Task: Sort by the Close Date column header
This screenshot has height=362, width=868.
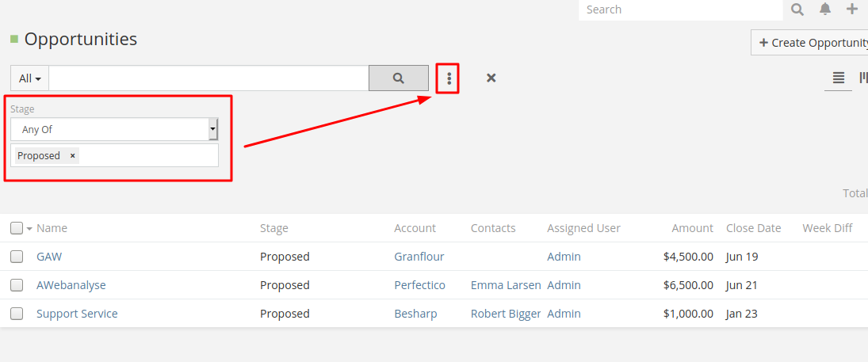Action: (x=753, y=228)
